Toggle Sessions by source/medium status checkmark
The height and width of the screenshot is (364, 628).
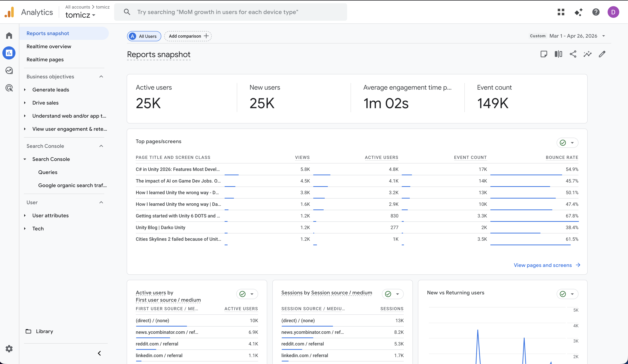[x=388, y=294]
